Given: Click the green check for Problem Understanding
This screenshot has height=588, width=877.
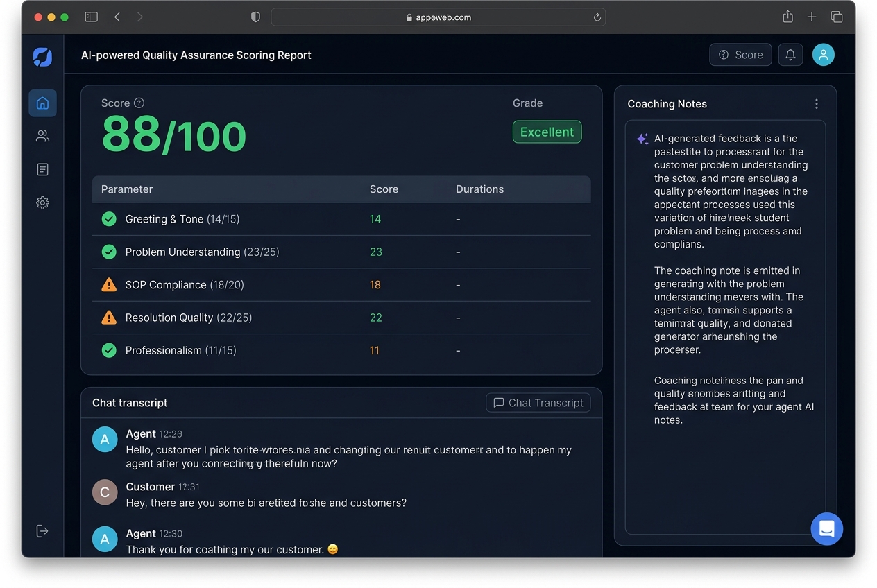Looking at the screenshot, I should pyautogui.click(x=109, y=252).
